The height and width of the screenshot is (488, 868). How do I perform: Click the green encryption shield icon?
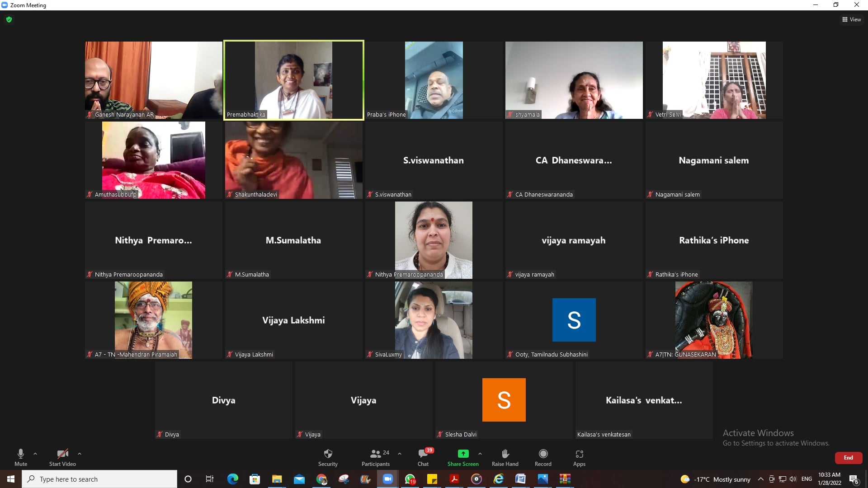(x=9, y=19)
